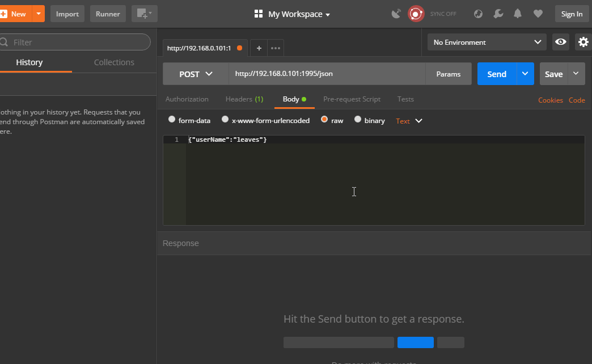
Task: Click line number 1 in the editor gutter
Action: point(177,139)
